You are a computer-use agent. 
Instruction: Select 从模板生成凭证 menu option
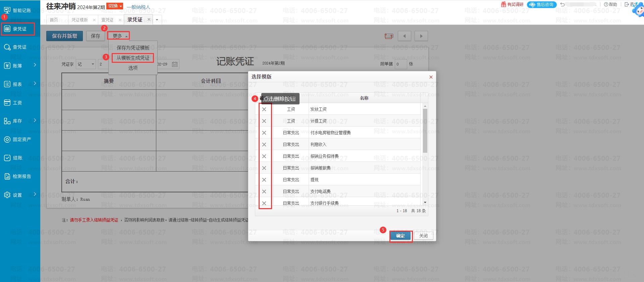point(133,58)
